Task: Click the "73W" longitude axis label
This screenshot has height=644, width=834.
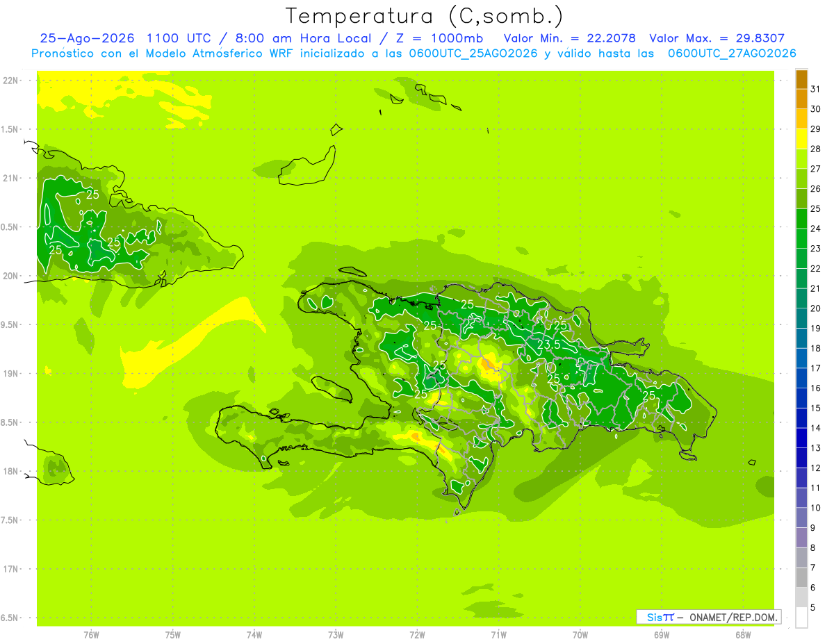Action: click(x=336, y=635)
